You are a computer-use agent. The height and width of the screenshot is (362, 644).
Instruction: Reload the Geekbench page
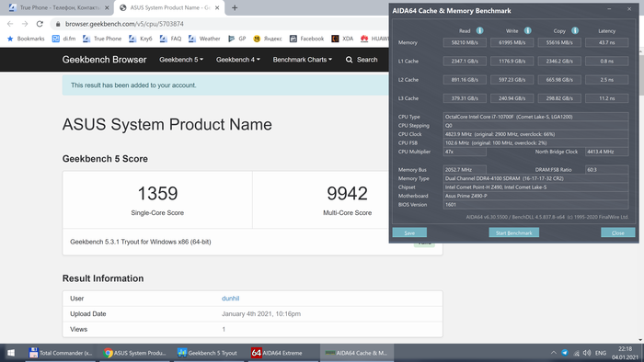(40, 24)
